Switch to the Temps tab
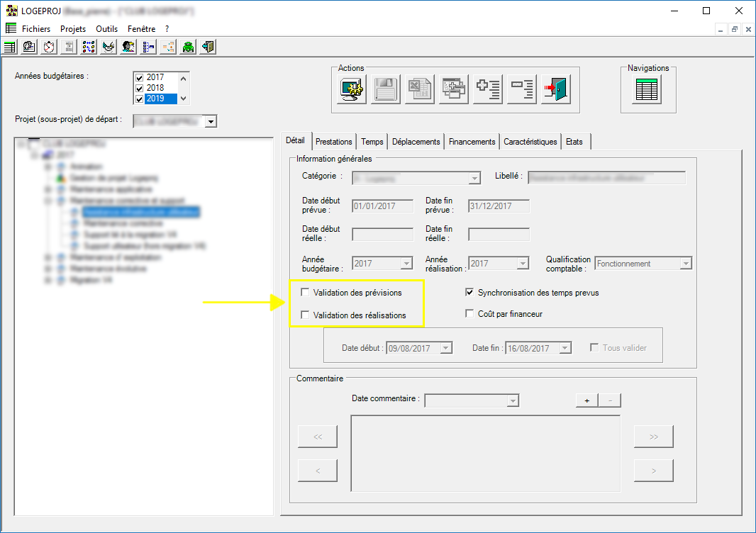This screenshot has height=533, width=756. coord(372,142)
